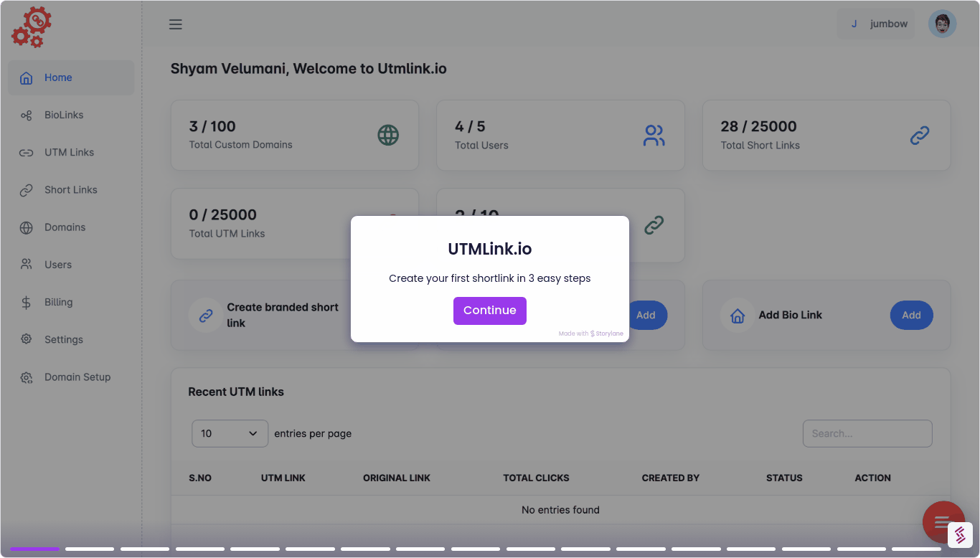Open the hamburger menu at the top
The height and width of the screenshot is (558, 980).
pos(175,24)
